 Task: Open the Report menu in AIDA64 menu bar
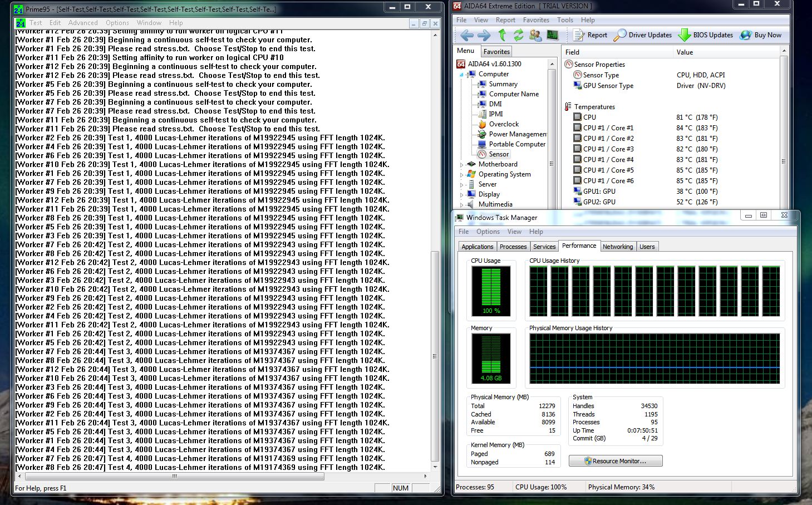point(505,20)
